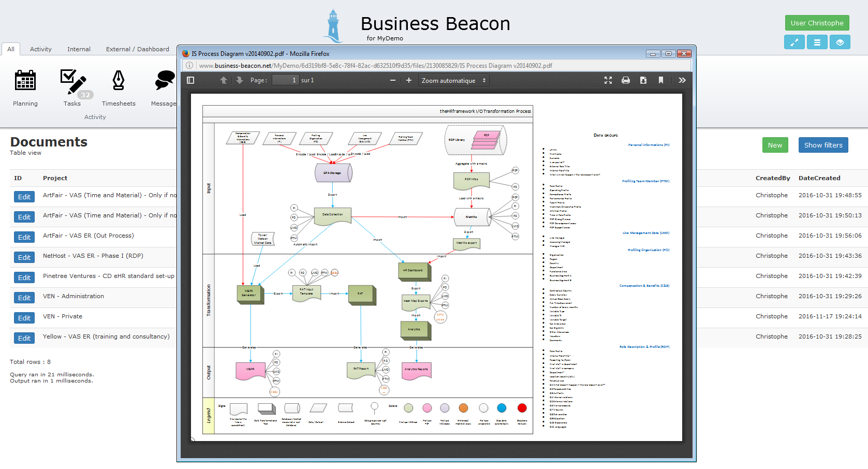The image size is (868, 469).
Task: Click the Documents heading
Action: (49, 142)
